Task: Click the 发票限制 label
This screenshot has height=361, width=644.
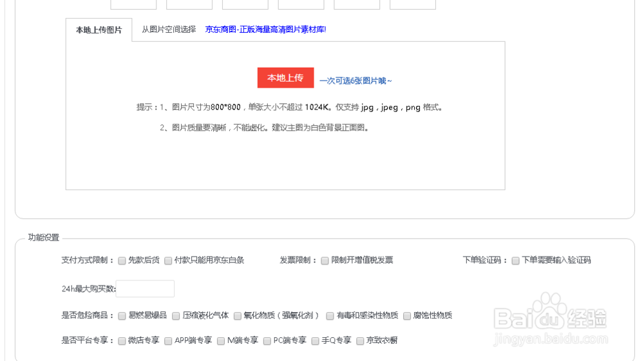Action: [298, 260]
